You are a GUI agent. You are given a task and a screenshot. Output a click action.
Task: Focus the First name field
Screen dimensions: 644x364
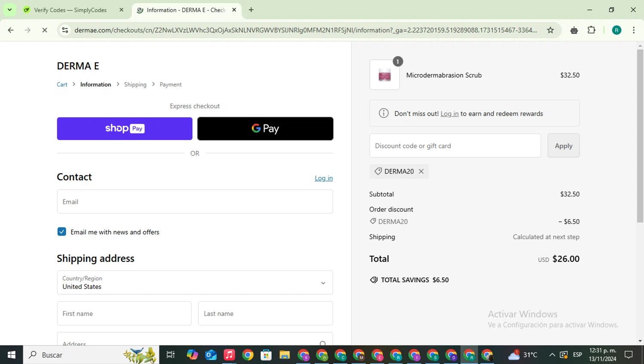(124, 313)
